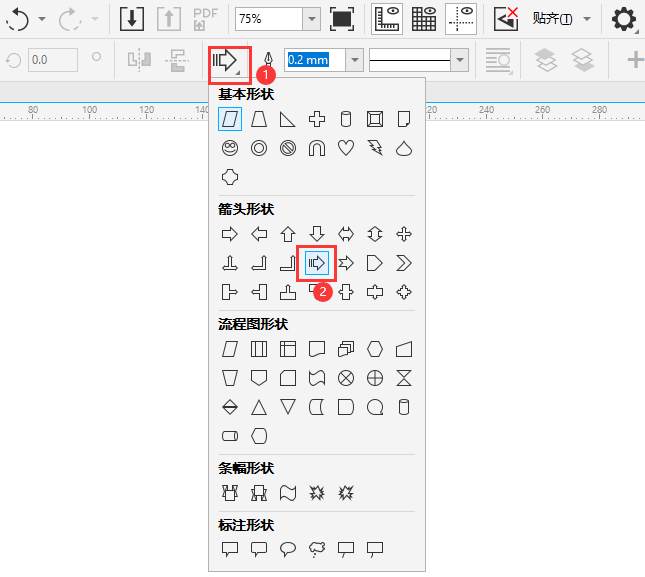Screen dimensions: 645x577
Task: Click the 基本形状 section heading
Action: pos(246,94)
